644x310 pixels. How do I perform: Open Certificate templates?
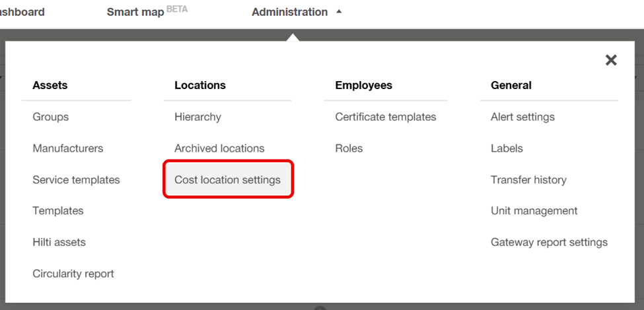pyautogui.click(x=385, y=117)
